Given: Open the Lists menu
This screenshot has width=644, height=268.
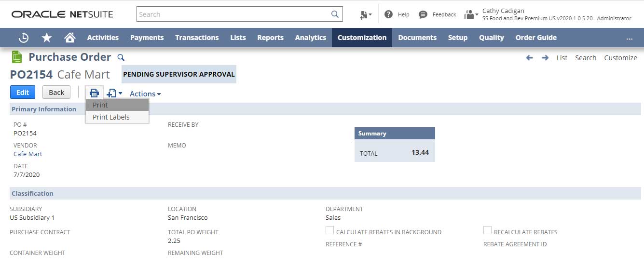Looking at the screenshot, I should pos(238,38).
